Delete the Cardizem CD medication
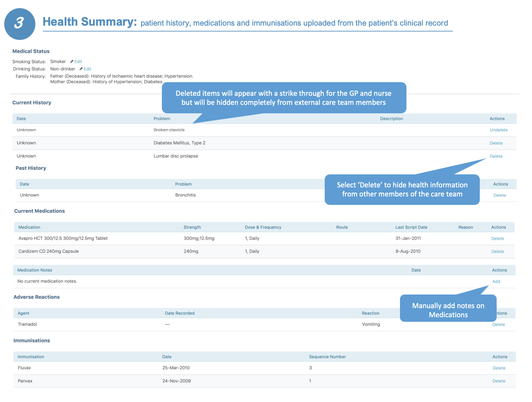The width and height of the screenshot is (532, 402). coord(498,252)
